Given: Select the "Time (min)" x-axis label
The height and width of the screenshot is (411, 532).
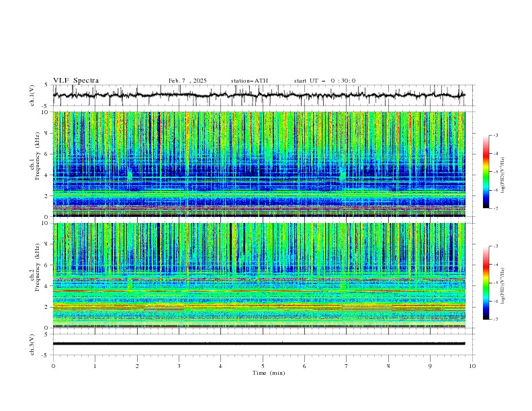Looking at the screenshot, I should (269, 373).
